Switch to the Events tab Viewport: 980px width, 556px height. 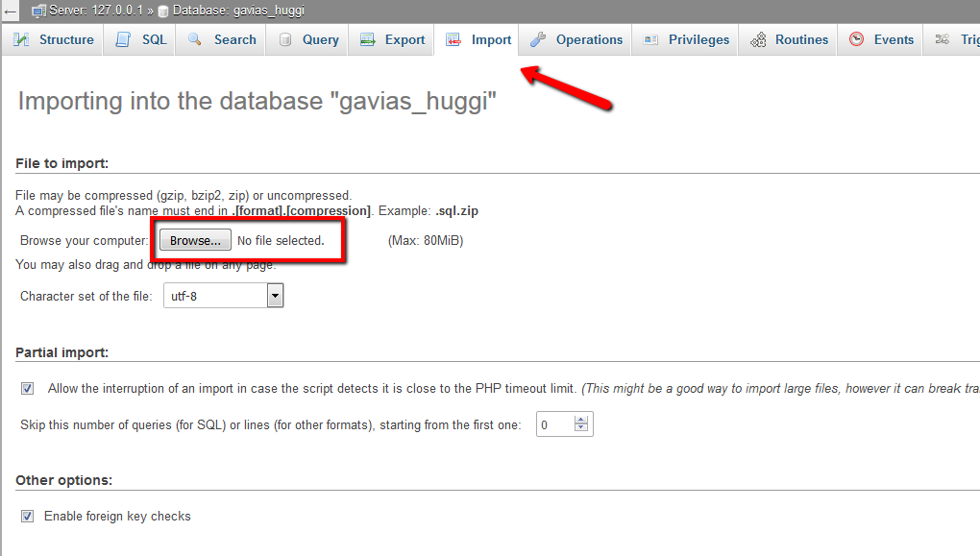tap(881, 39)
